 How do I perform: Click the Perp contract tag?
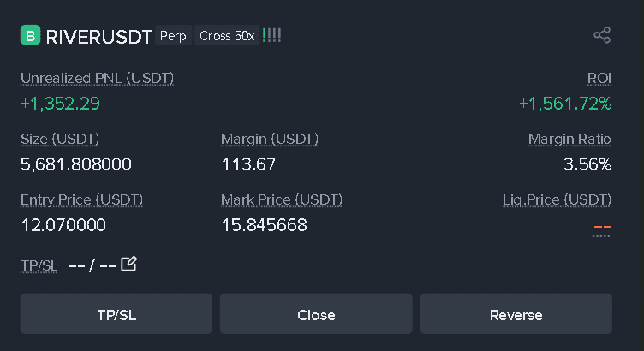[x=173, y=36]
